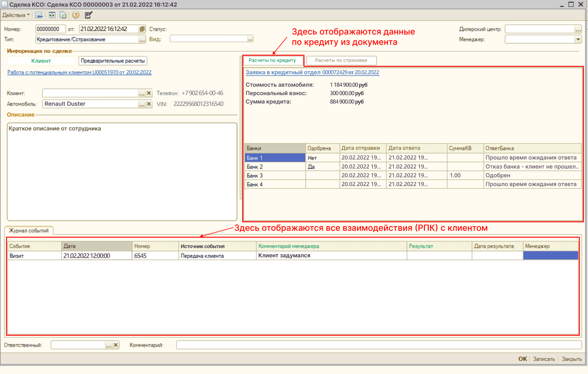Viewport: 588px width, 374px height.
Task: Open selection list for Тип field
Action: [142, 40]
